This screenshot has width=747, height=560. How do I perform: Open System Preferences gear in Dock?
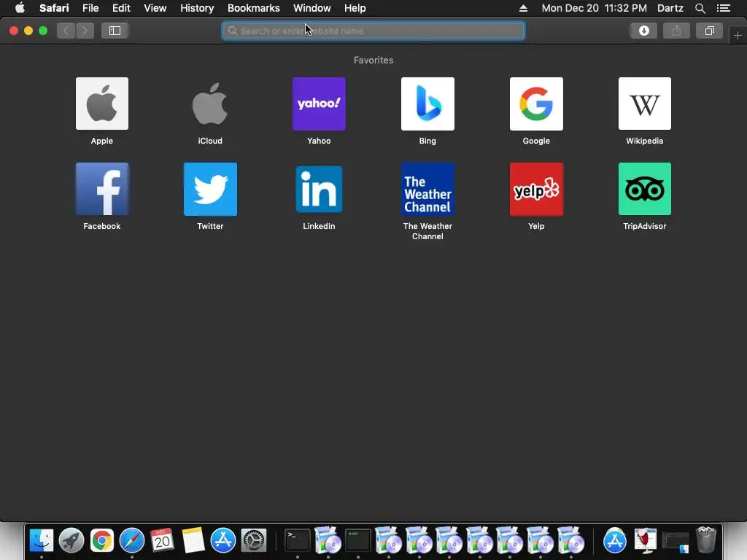coord(253,540)
